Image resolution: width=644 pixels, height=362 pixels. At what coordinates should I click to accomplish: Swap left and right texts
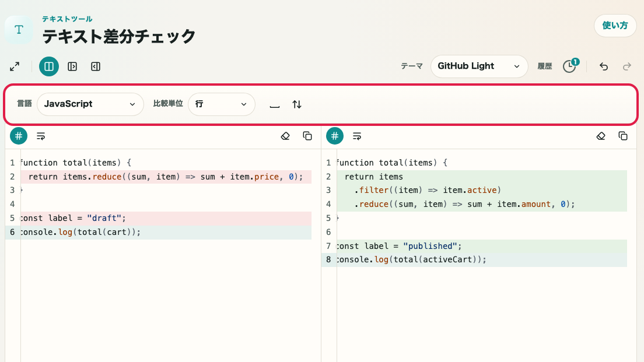[297, 105]
